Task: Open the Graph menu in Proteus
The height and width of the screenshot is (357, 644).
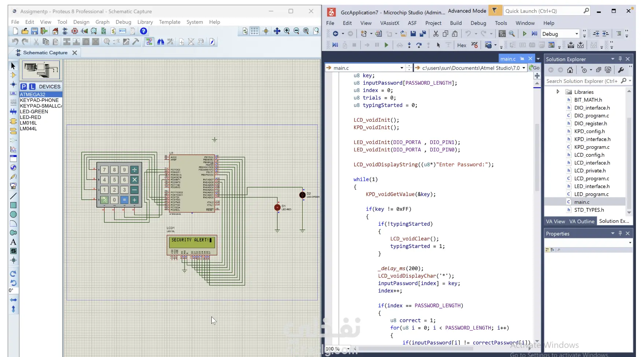Action: pos(102,22)
